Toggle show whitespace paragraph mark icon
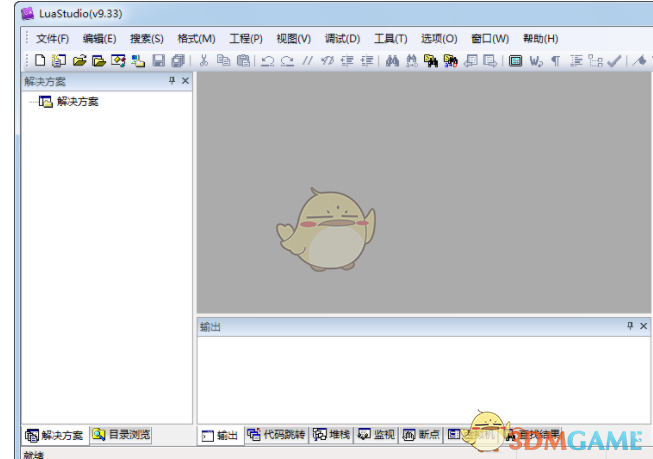Image resolution: width=653 pixels, height=459 pixels. pyautogui.click(x=556, y=61)
